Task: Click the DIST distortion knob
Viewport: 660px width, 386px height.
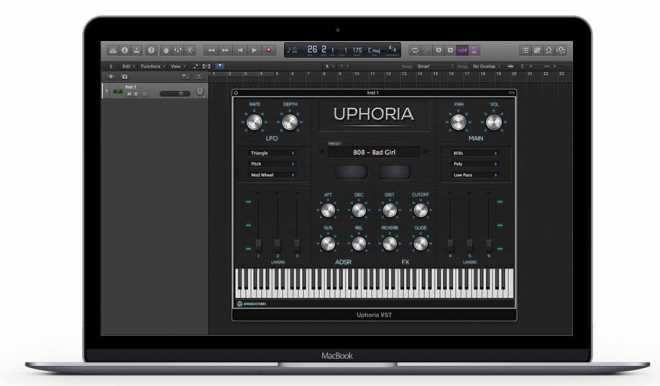Action: 390,210
